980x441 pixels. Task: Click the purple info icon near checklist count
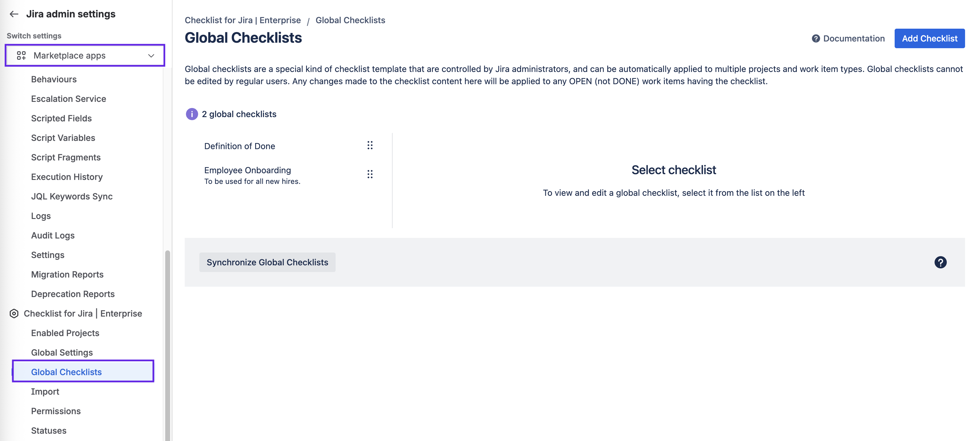pyautogui.click(x=192, y=114)
